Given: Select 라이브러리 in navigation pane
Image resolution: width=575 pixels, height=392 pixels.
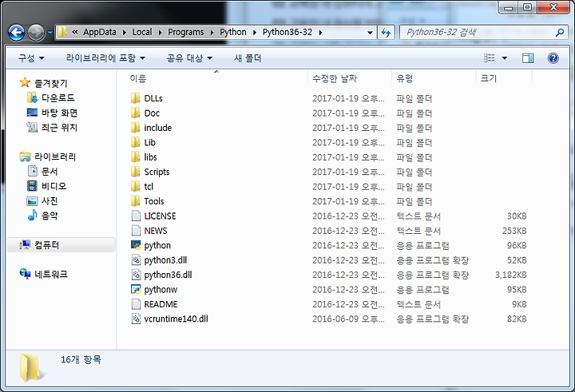Looking at the screenshot, I should [x=55, y=156].
